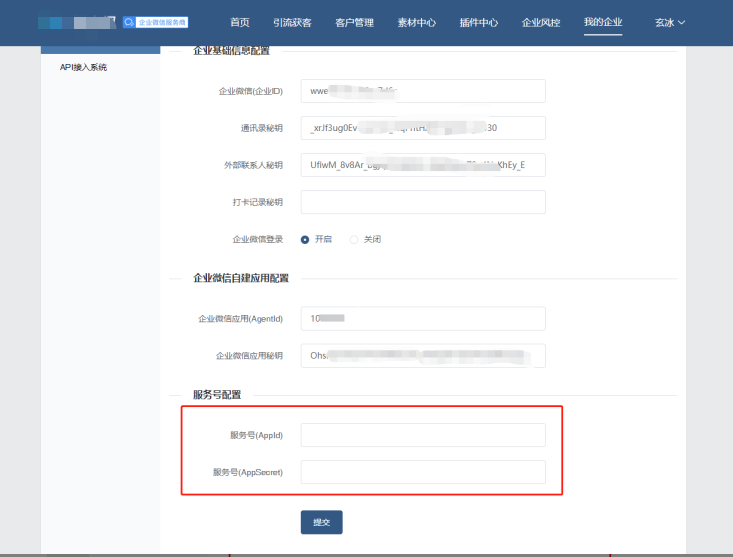Click the 企业微信(企业ID) input field

[x=423, y=91]
